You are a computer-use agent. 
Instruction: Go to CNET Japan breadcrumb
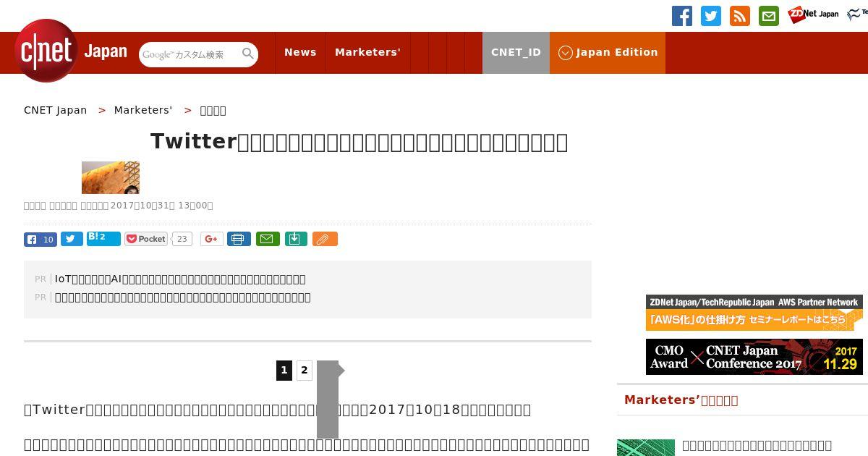[55, 110]
